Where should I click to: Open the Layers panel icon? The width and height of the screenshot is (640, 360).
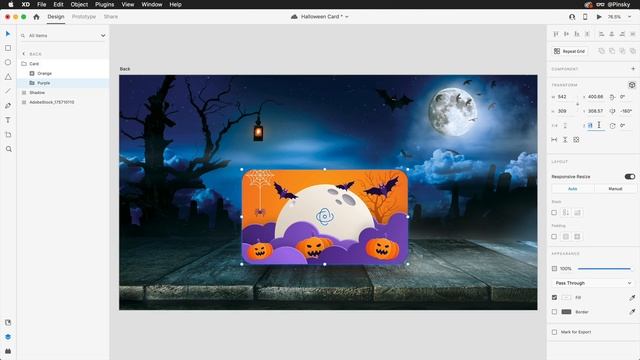(8, 337)
